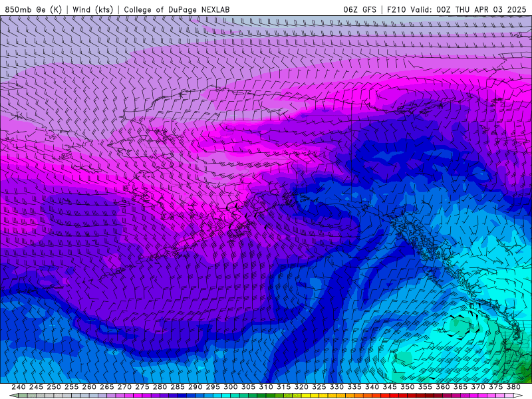Click the 275 value on the legend
This screenshot has width=532, height=399.
(x=142, y=387)
